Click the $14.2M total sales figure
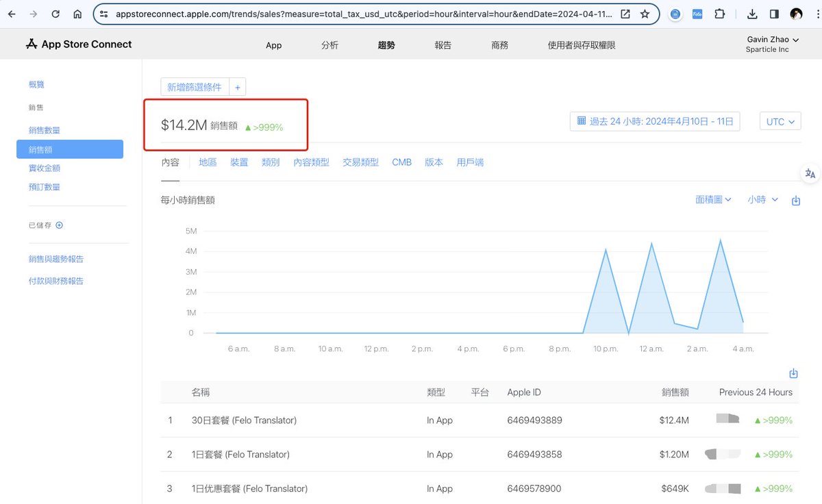Screen dimensions: 822x504 coord(184,125)
